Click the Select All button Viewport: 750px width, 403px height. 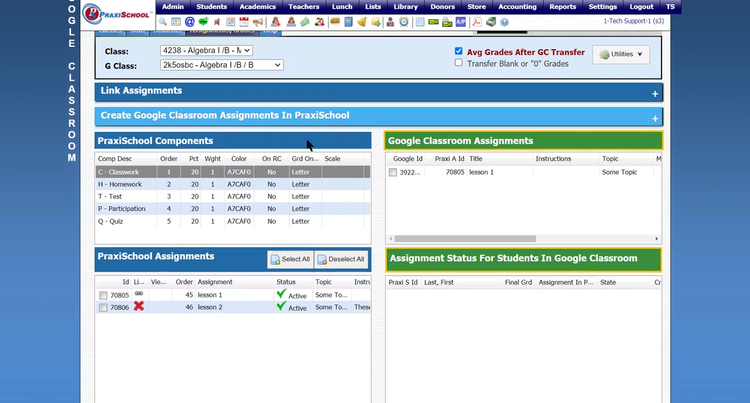tap(290, 259)
